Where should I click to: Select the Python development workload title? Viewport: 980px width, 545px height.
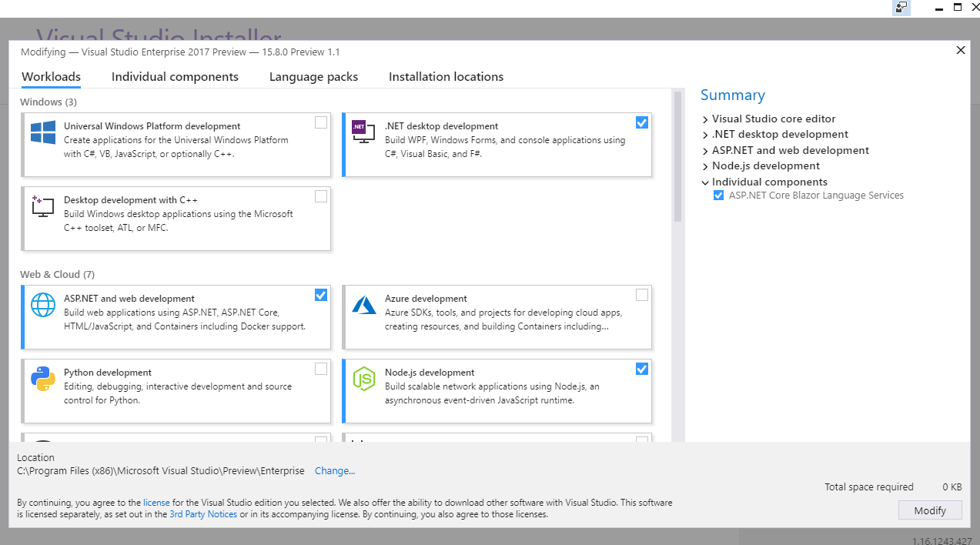pyautogui.click(x=108, y=373)
